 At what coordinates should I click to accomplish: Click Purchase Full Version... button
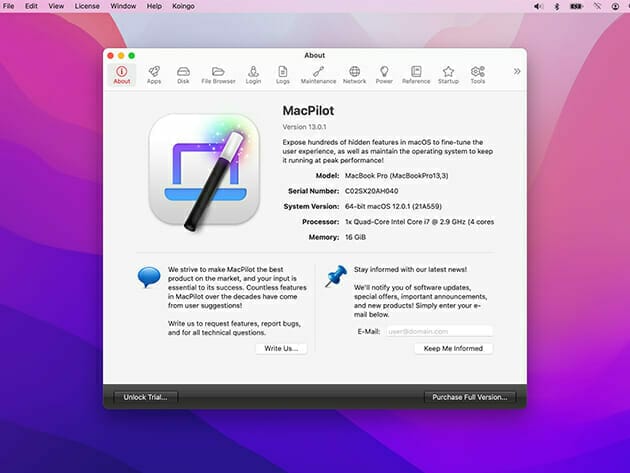point(469,397)
